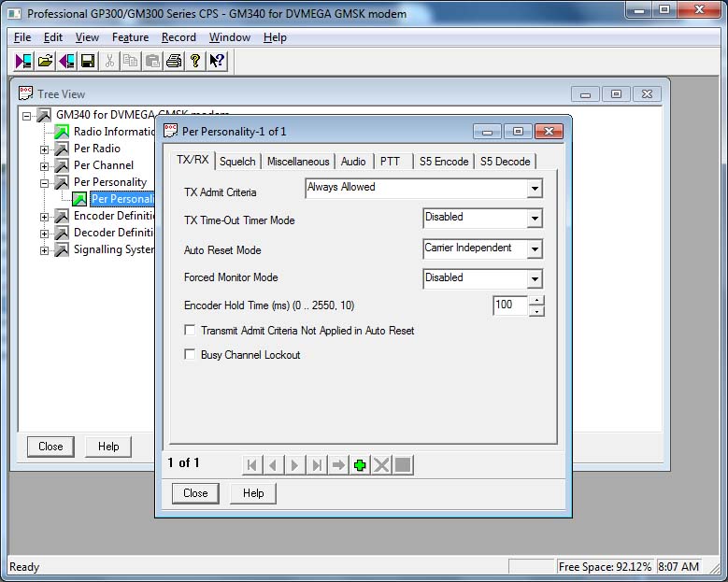Click the Save floppy disk icon
The image size is (728, 582).
tap(88, 61)
